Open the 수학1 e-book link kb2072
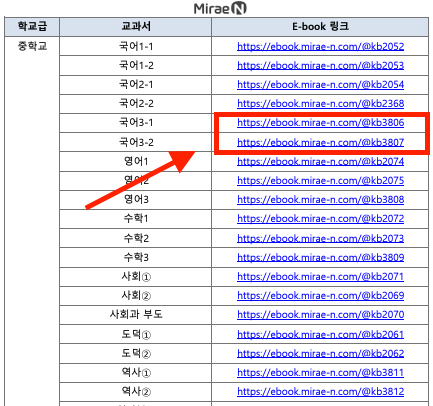 [x=320, y=219]
